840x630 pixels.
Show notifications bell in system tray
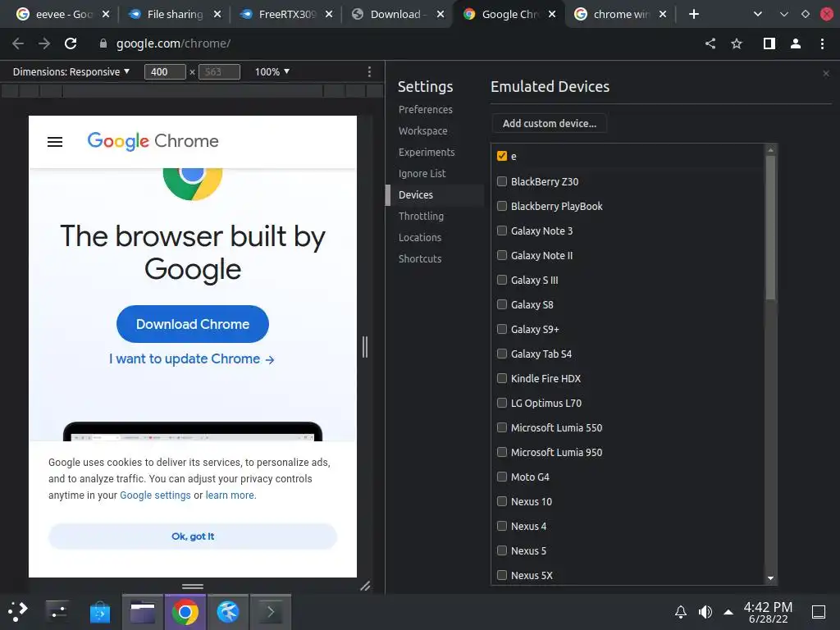point(680,612)
